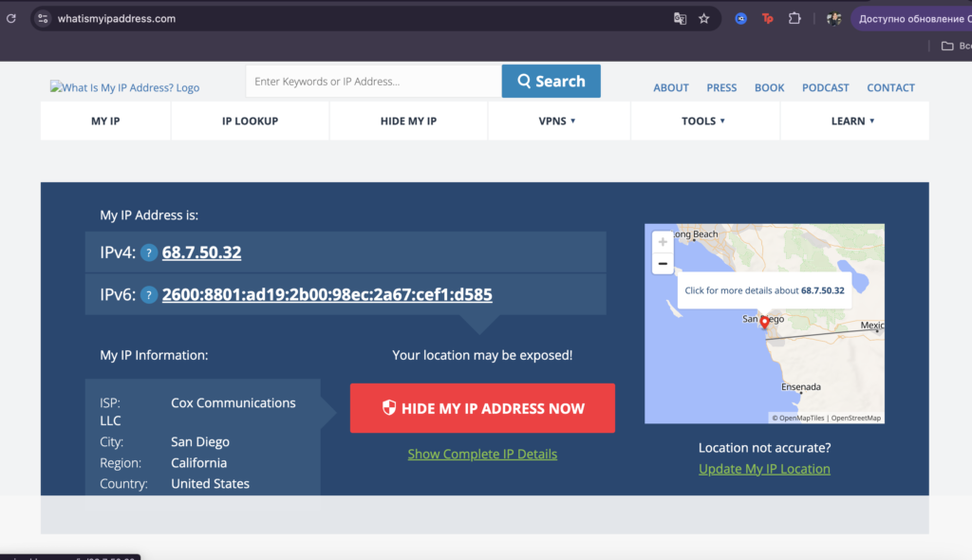The height and width of the screenshot is (560, 972).
Task: Reload the page with the refresh icon
Action: tap(11, 19)
